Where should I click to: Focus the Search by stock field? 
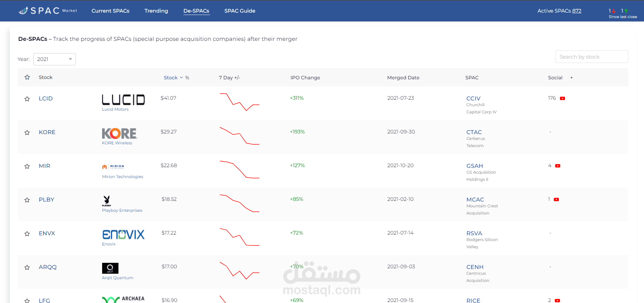pyautogui.click(x=592, y=57)
